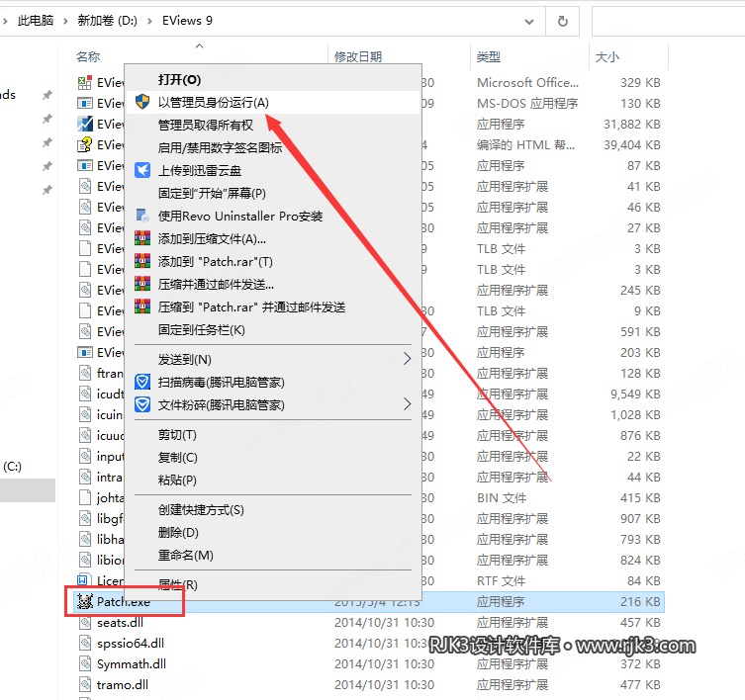This screenshot has height=700, width=745.
Task: Click Symmath.dll file name
Action: (x=132, y=663)
